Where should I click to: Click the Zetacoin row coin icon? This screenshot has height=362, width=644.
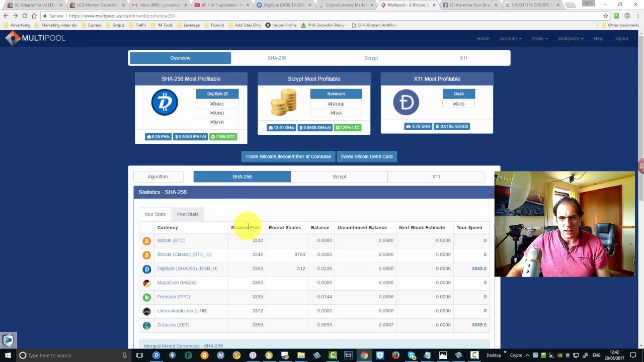pos(146,325)
